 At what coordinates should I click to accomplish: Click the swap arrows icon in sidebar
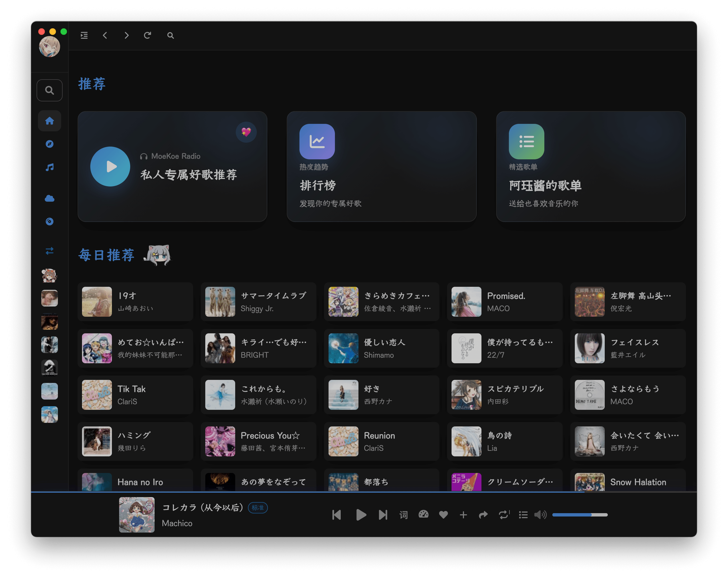[x=50, y=251]
